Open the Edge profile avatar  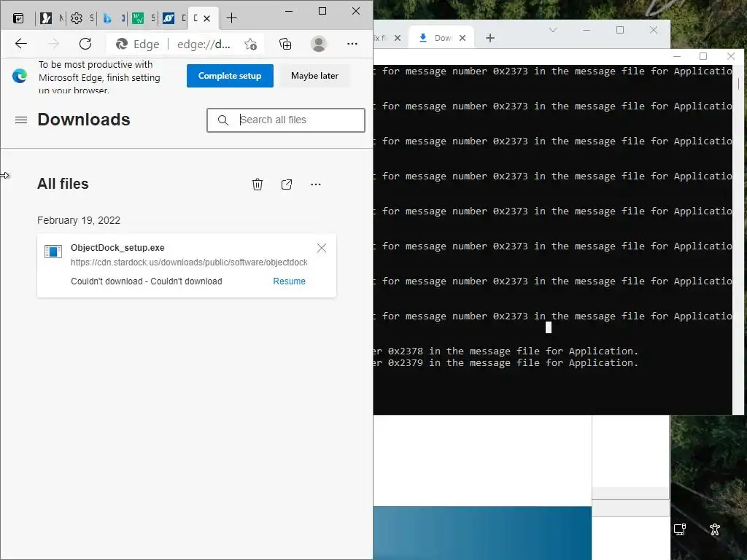[x=318, y=44]
